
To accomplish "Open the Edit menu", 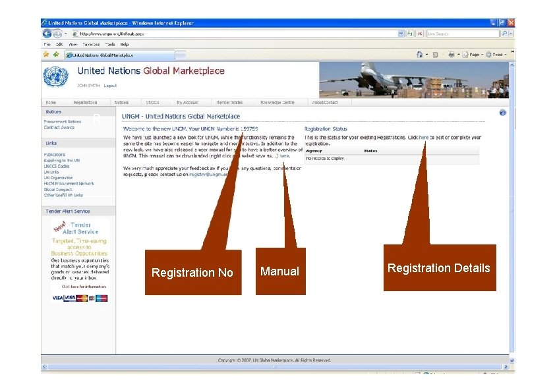I will coord(59,44).
